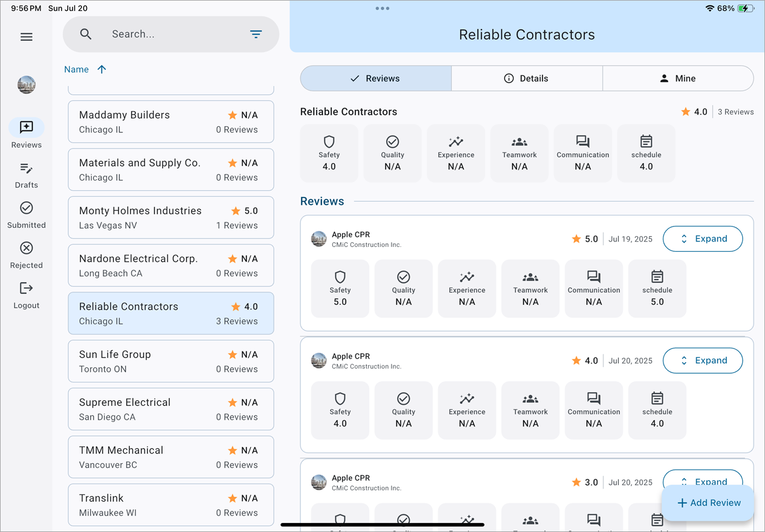This screenshot has width=765, height=532.
Task: Select the Reliable Contractors list entry
Action: click(x=171, y=313)
